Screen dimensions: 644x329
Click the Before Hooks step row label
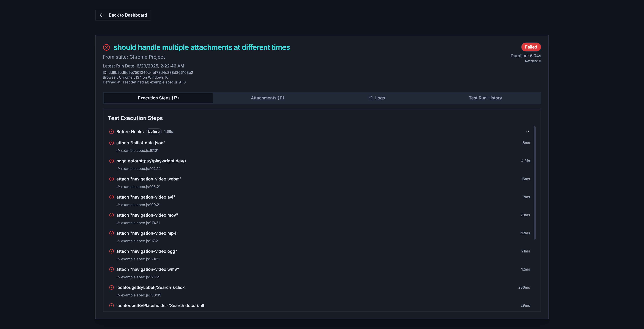coord(130,132)
